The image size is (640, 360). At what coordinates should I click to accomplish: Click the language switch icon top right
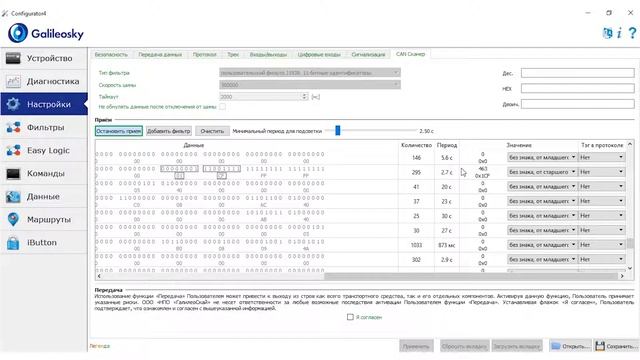[x=607, y=33]
